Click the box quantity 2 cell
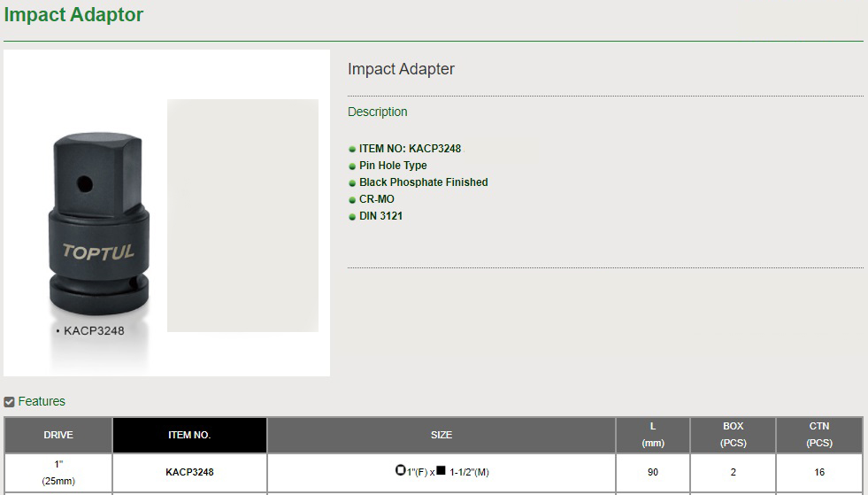 [733, 472]
